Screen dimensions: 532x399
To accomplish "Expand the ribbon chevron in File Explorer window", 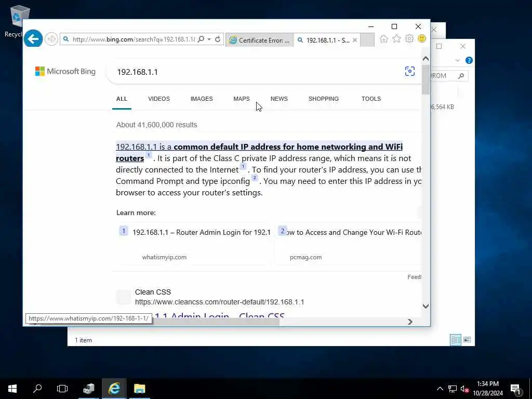I will 457,60.
